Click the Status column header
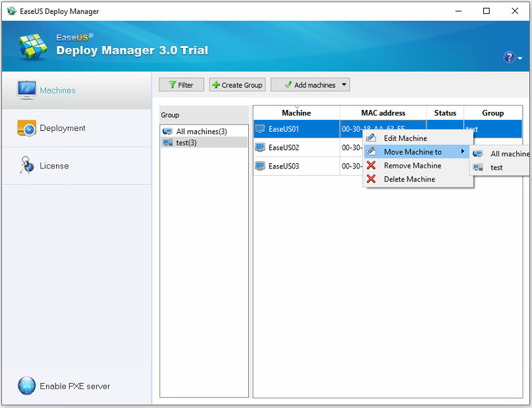The image size is (532, 408). 445,113
